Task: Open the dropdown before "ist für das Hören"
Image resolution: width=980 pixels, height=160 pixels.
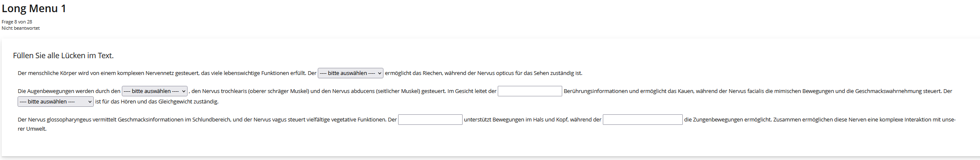Action: 56,102
